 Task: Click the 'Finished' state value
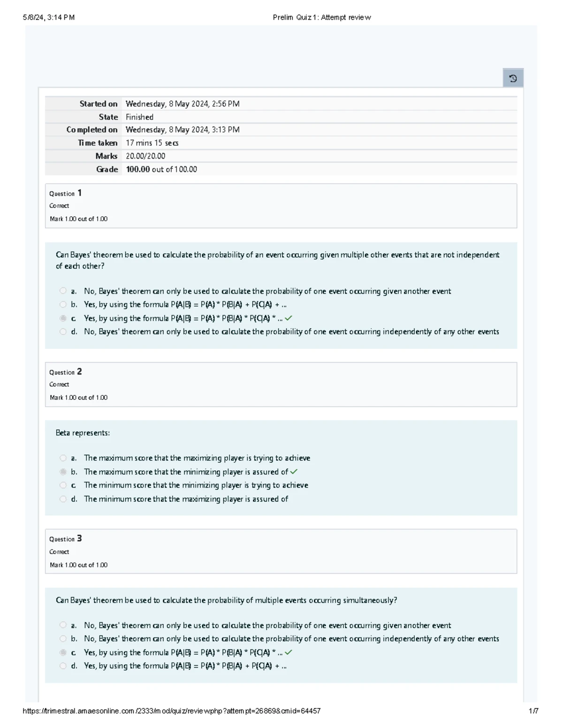point(139,117)
